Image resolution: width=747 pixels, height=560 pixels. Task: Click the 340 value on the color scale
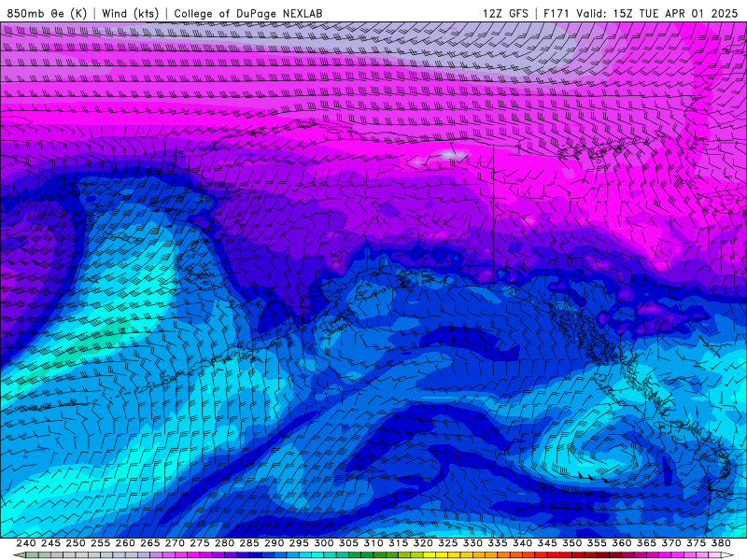(x=523, y=543)
